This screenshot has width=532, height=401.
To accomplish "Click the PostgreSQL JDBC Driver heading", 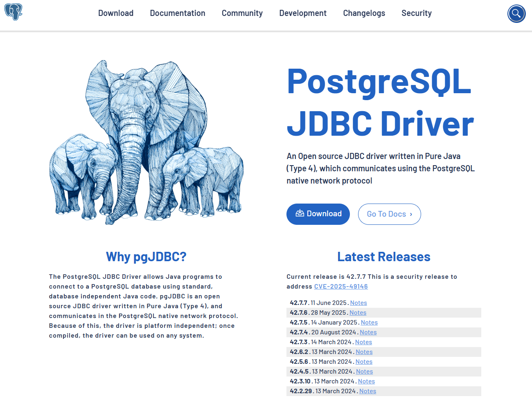I will coord(380,102).
